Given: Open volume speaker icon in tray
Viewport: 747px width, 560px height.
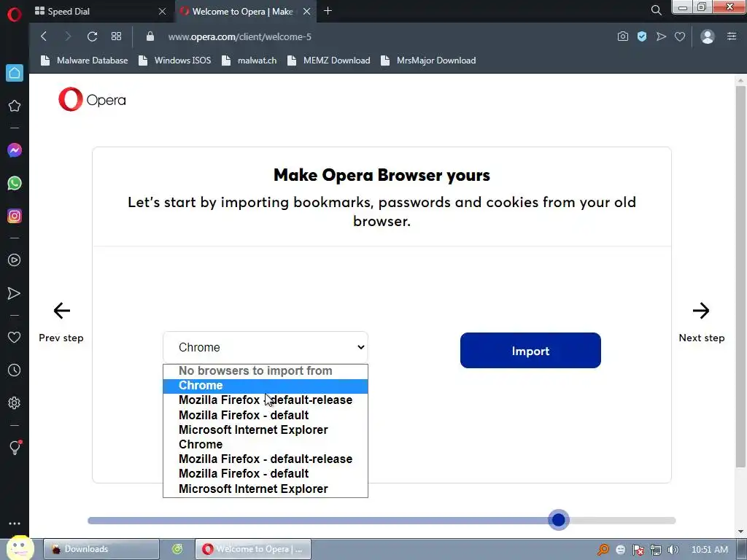Looking at the screenshot, I should tap(673, 550).
